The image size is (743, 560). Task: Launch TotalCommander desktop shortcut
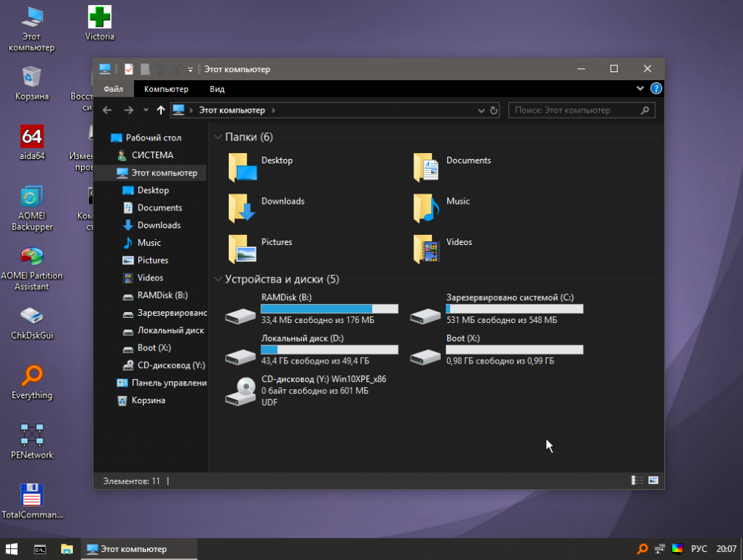[32, 500]
